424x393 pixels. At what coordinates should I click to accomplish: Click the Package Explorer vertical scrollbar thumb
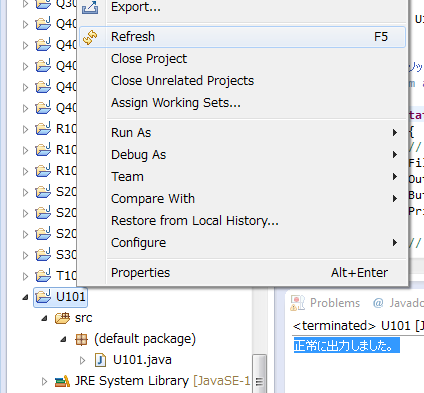point(259,374)
